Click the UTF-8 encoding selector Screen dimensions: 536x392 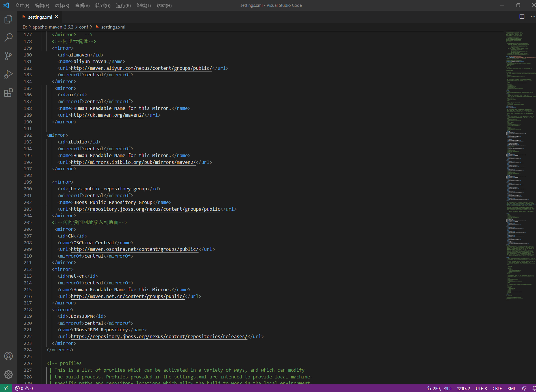pos(481,388)
